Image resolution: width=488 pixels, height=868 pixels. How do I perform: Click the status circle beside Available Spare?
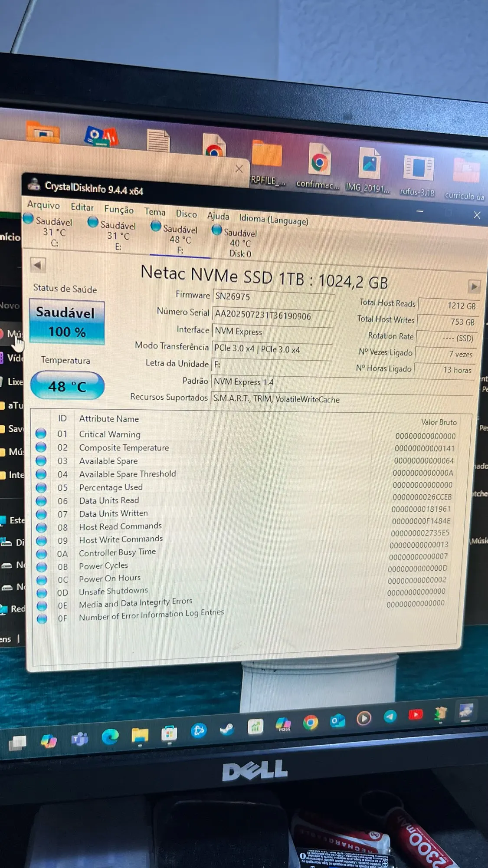pyautogui.click(x=41, y=460)
